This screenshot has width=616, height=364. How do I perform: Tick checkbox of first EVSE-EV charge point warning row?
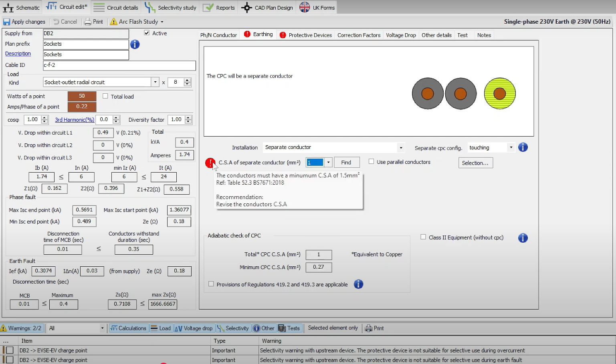[x=10, y=350]
